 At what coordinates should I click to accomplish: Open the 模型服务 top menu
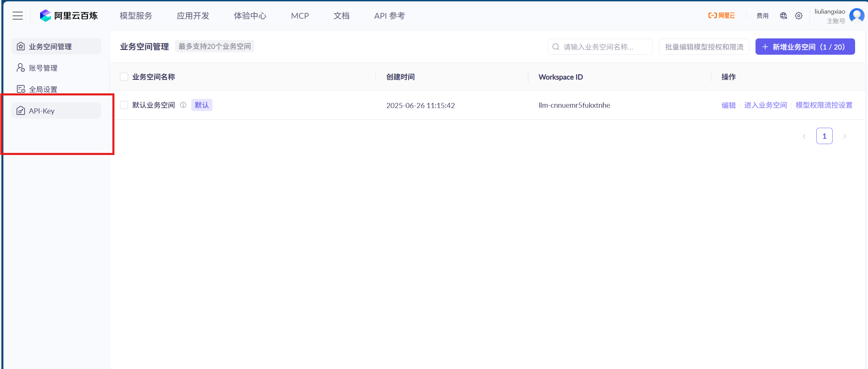[x=136, y=16]
